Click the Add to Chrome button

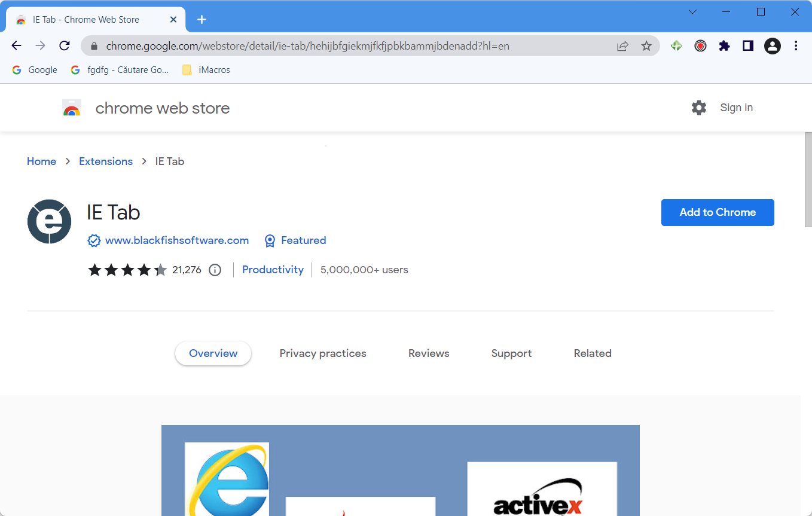pos(718,212)
